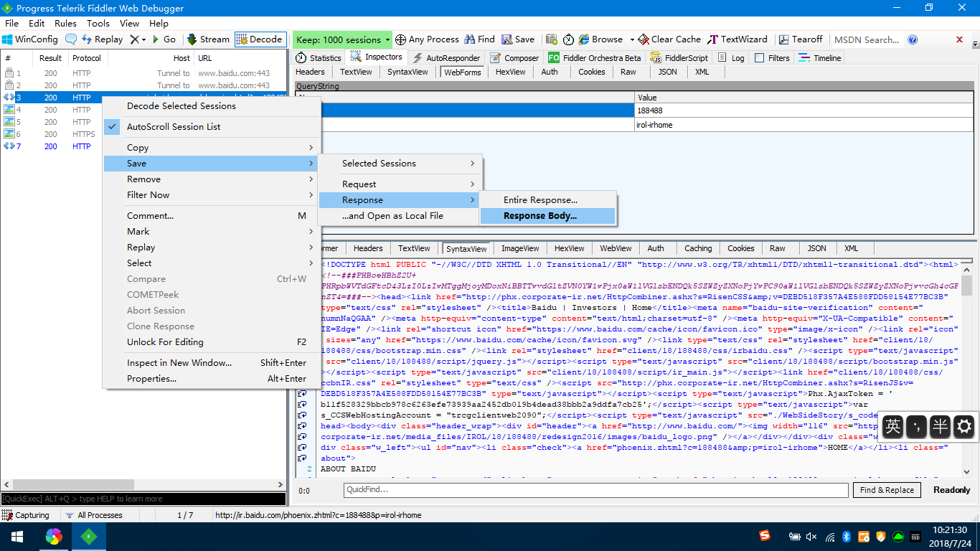Screen dimensions: 980x551
Task: Expand the Filter Now submenu
Action: click(212, 195)
